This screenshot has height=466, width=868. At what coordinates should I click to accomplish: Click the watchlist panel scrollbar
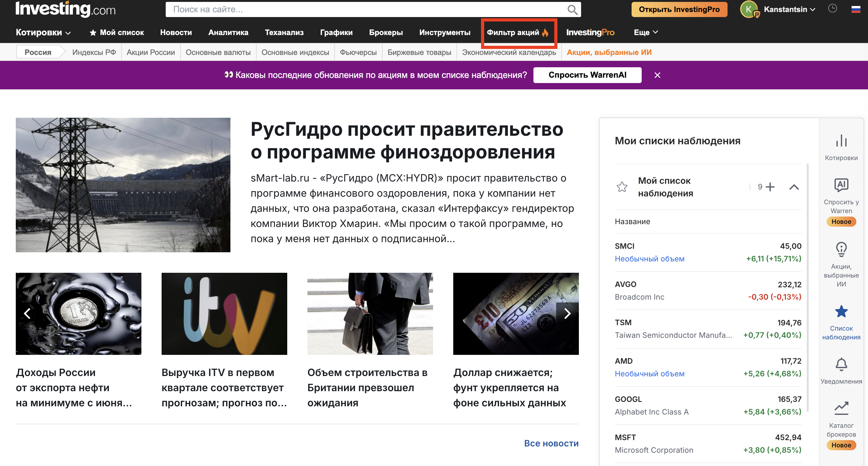click(x=808, y=288)
